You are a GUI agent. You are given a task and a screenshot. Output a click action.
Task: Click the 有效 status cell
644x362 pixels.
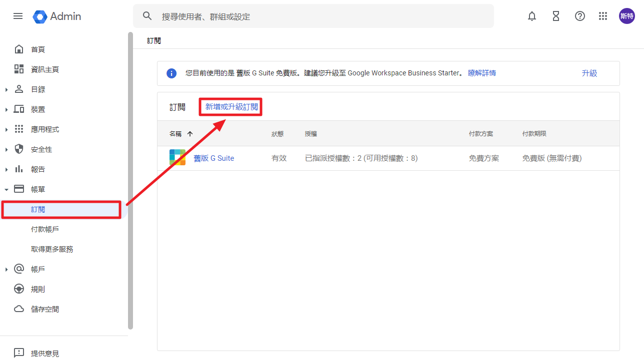(279, 158)
